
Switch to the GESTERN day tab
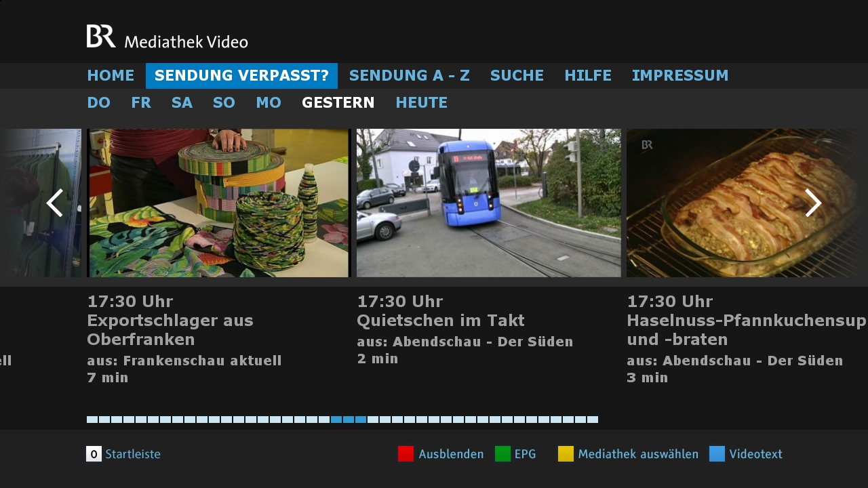(x=338, y=102)
